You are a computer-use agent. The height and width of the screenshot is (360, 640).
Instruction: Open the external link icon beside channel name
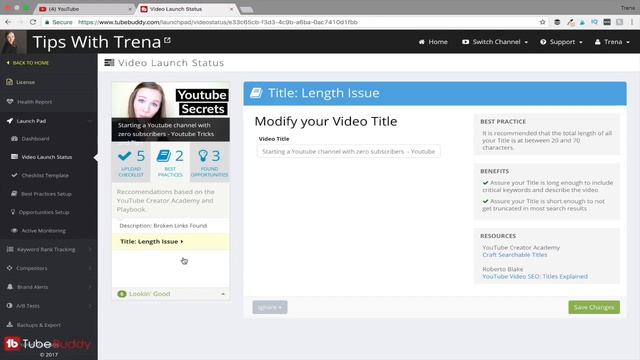point(167,40)
